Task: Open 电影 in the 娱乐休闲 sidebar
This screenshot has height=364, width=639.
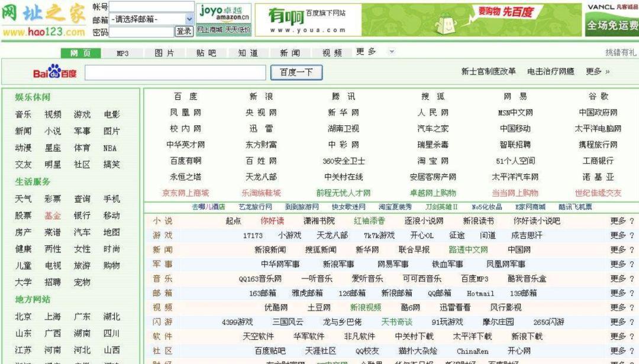Action: point(112,115)
